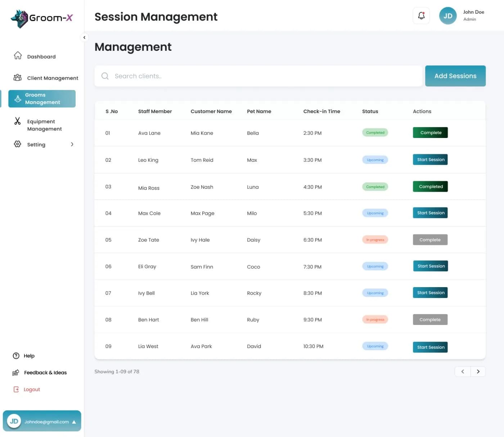This screenshot has width=504, height=437.
Task: Click Complete button for Ben Hart's session
Action: tap(430, 320)
